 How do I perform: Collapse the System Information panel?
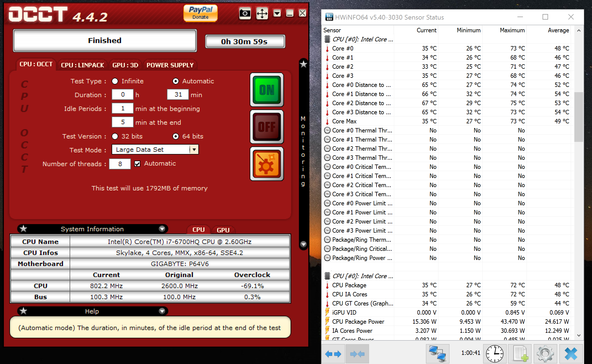click(162, 229)
